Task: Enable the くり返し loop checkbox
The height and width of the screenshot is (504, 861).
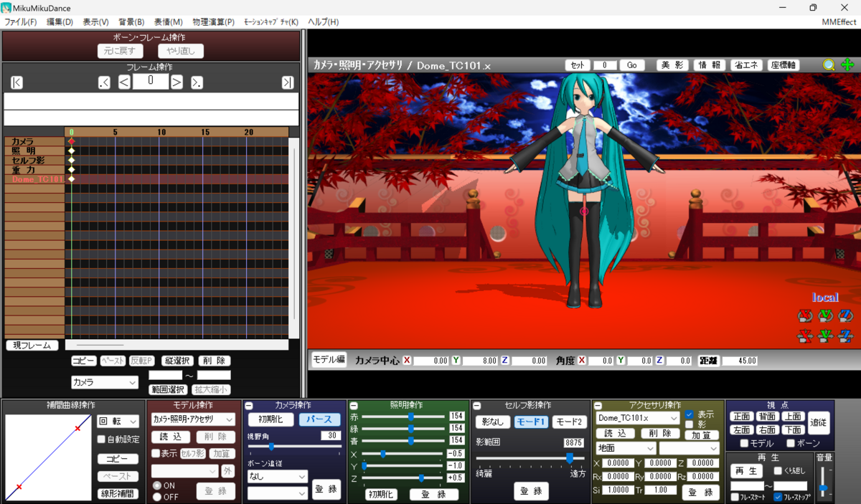Action: [778, 471]
